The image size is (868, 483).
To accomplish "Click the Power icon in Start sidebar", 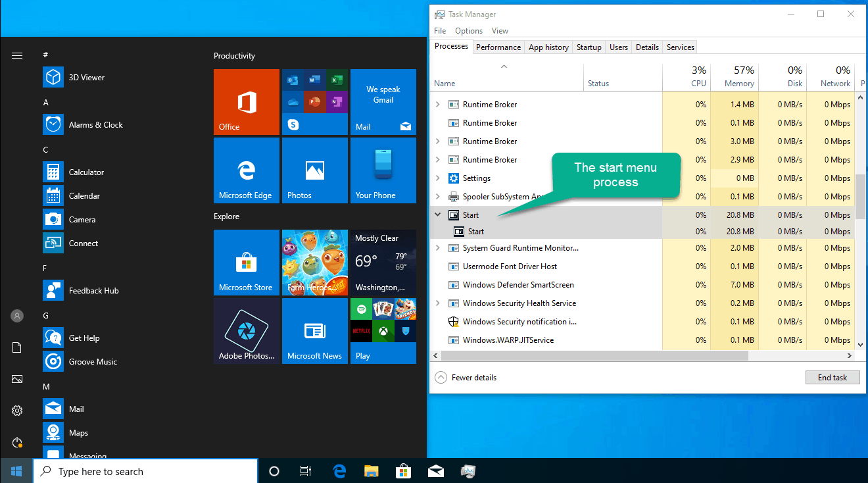I will (x=17, y=442).
